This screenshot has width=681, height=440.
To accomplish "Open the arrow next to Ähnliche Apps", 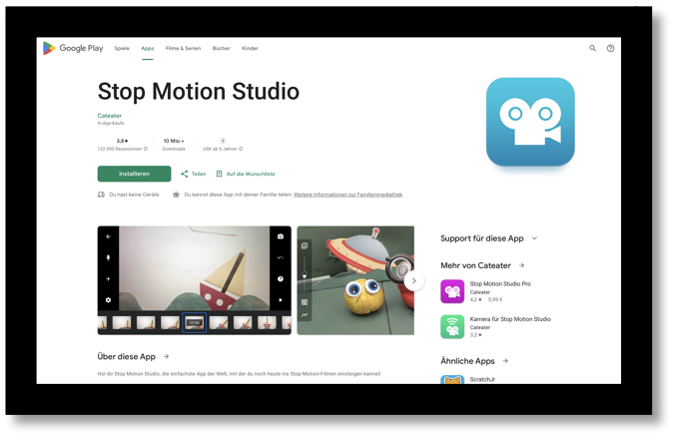I will pos(505,361).
